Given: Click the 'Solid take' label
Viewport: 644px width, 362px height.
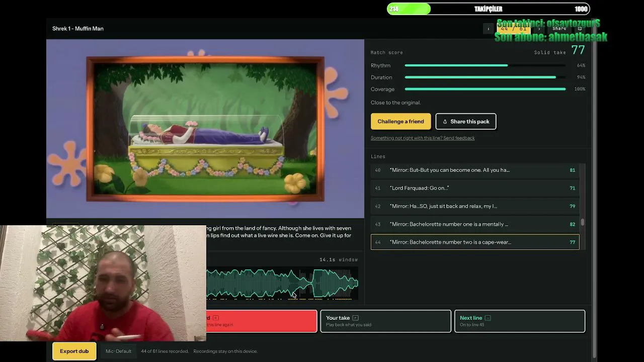Looking at the screenshot, I should coord(550,52).
